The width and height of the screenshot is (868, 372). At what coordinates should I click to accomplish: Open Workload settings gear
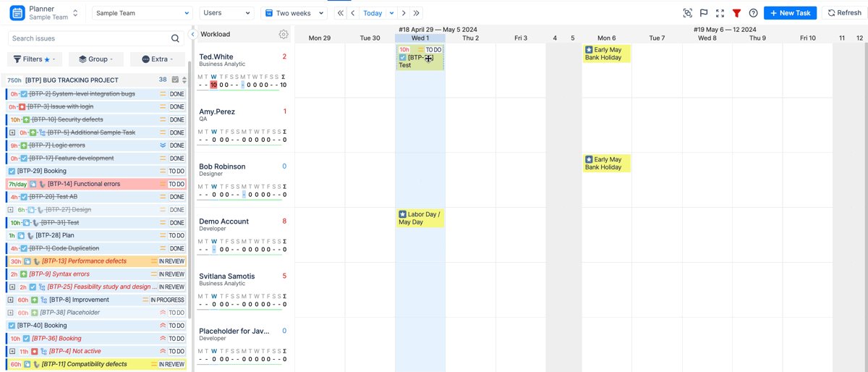pyautogui.click(x=284, y=34)
